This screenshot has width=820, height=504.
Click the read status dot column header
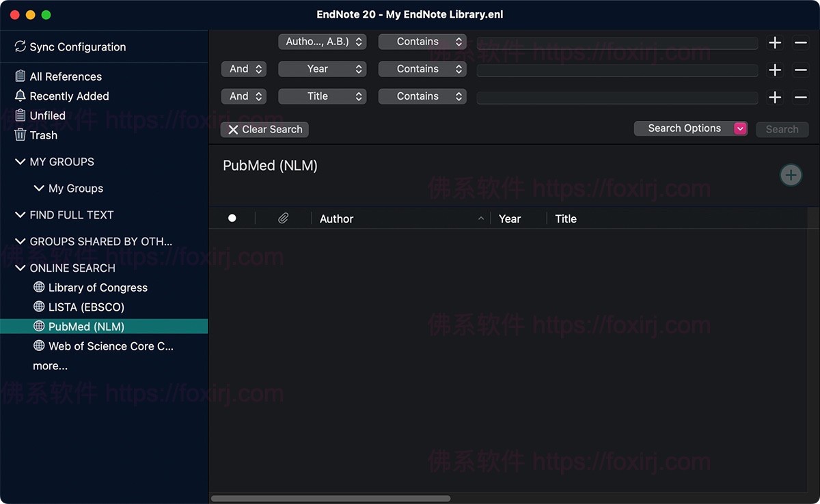pyautogui.click(x=232, y=219)
